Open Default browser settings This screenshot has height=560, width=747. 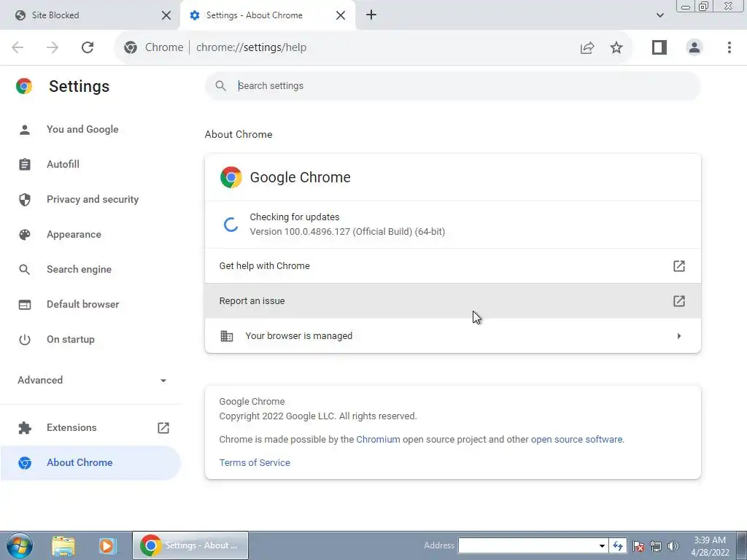(83, 304)
